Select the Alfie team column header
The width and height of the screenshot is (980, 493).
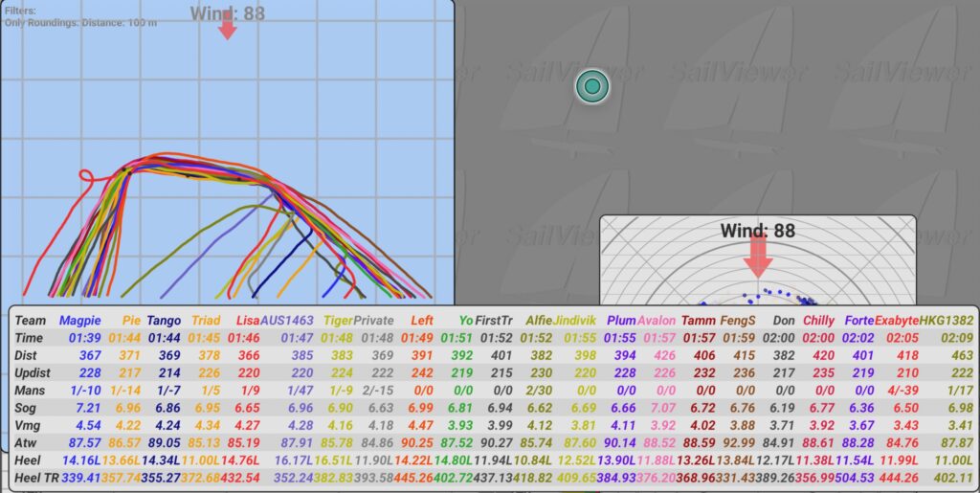(x=539, y=321)
